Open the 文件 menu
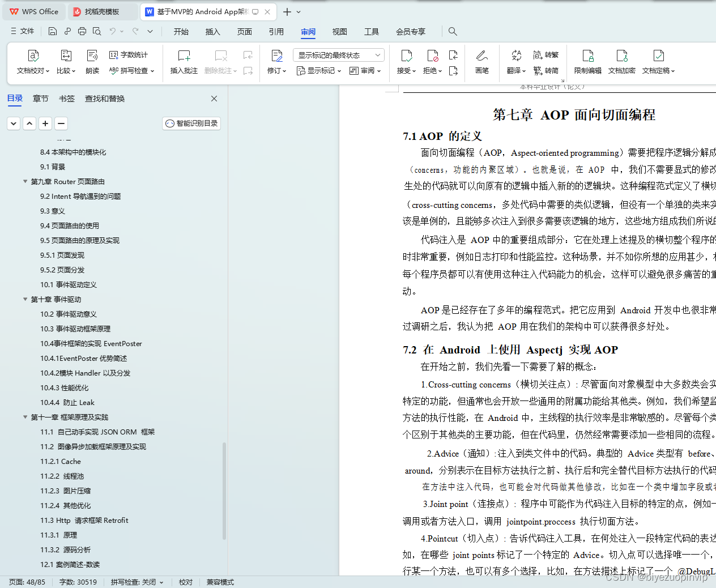This screenshot has height=588, width=716. click(23, 31)
